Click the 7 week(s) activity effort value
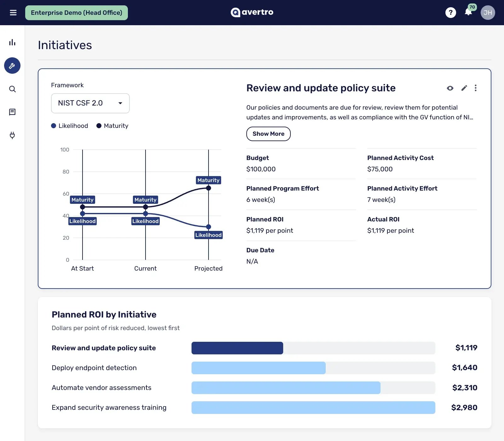This screenshot has height=441, width=504. pos(381,200)
